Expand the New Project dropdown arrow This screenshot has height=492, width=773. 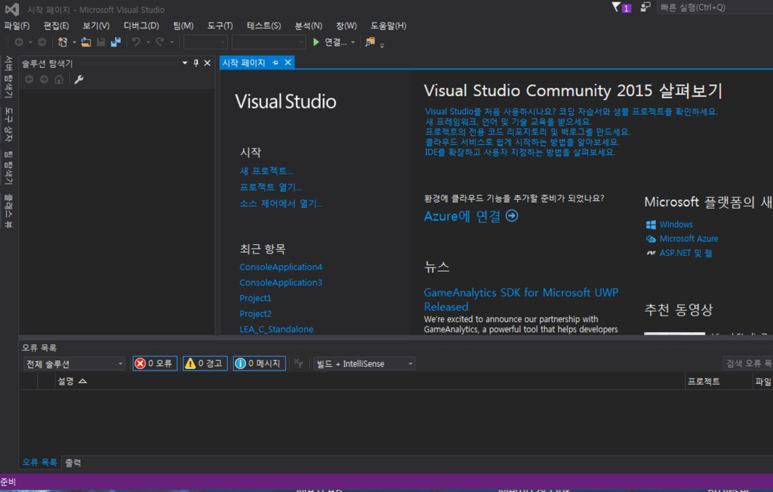click(74, 42)
